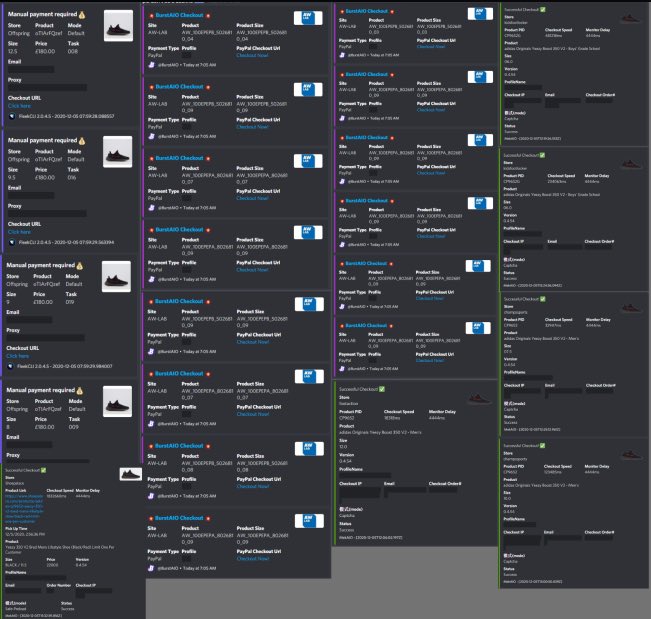Open 'BurstAIO Checkout' title of size 0_08 card
The width and height of the screenshot is (651, 619).
point(179,446)
